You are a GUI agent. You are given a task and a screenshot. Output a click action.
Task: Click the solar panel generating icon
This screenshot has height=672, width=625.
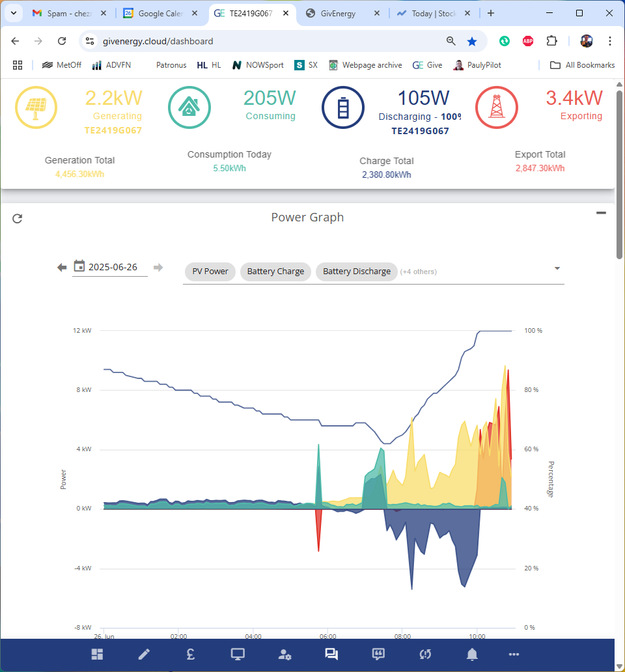click(x=36, y=107)
